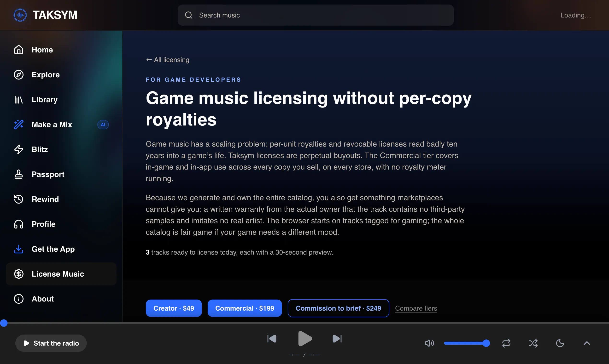The image size is (609, 364).
Task: Toggle shuffle playback
Action: click(x=533, y=343)
